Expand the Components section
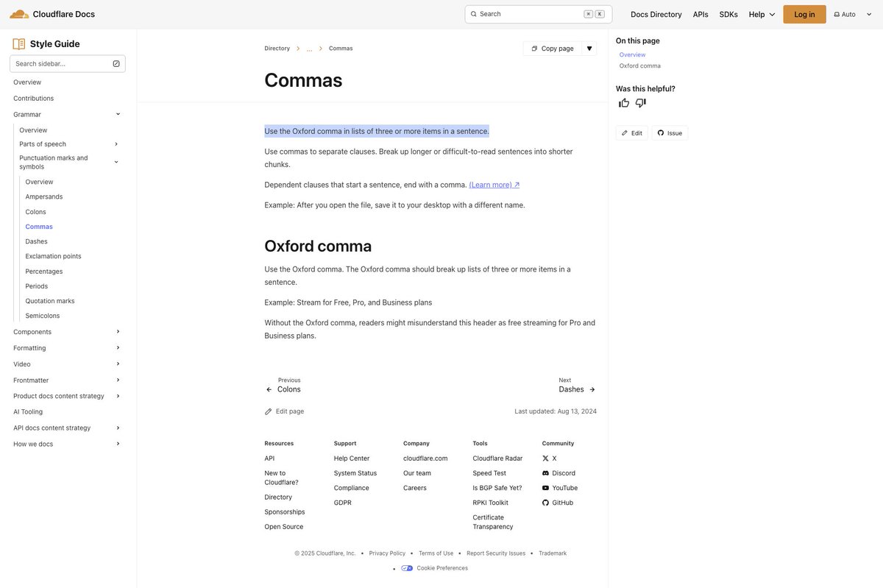883x588 pixels. click(x=118, y=332)
